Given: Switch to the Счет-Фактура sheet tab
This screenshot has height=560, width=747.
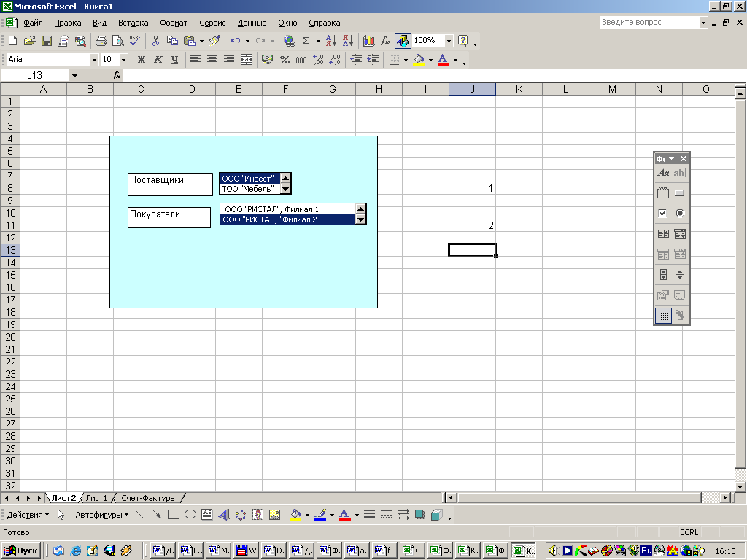Looking at the screenshot, I should click(x=147, y=498).
